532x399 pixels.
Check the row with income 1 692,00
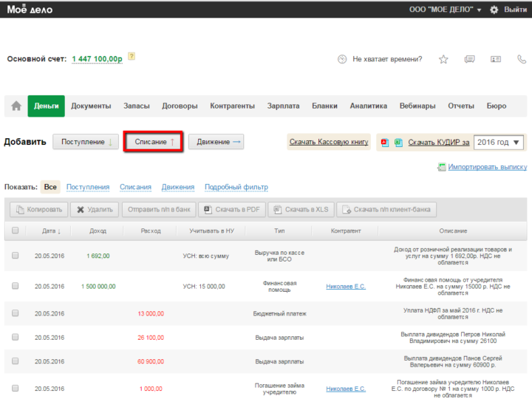point(15,256)
